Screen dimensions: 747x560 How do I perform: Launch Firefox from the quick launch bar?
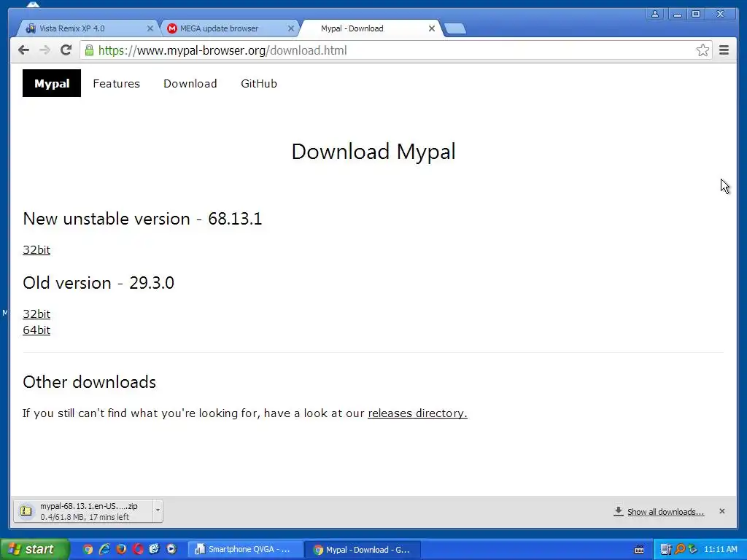click(x=121, y=550)
